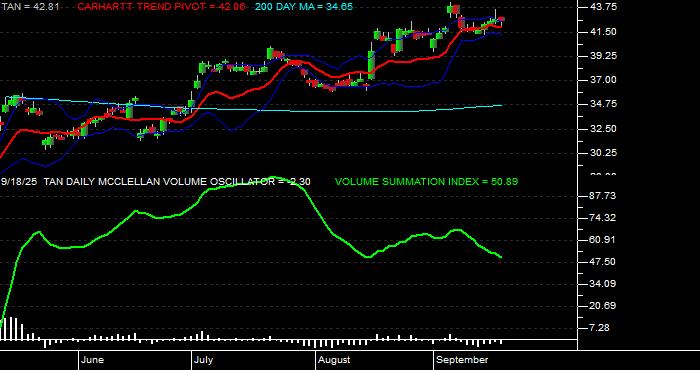Click the CARHARTT TREND PIVOT = 42.86 label
The image size is (700, 370).
pyautogui.click(x=161, y=7)
